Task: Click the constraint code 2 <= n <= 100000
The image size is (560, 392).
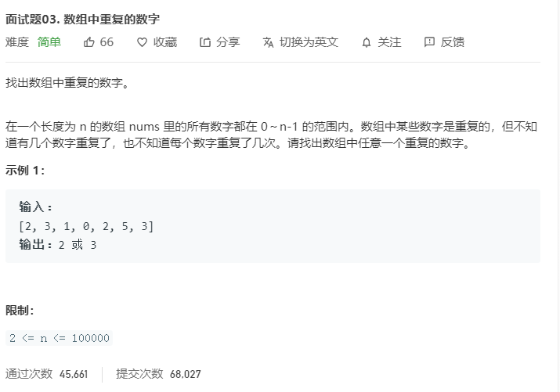Action: (59, 338)
